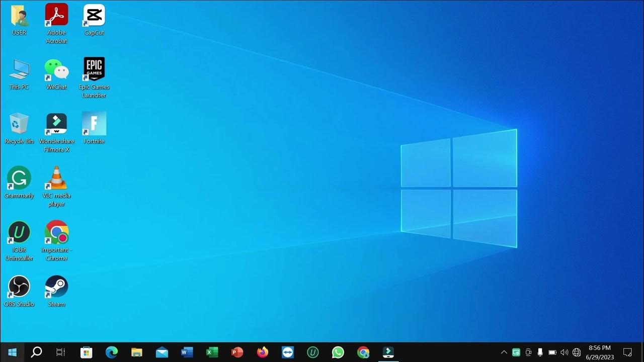This screenshot has height=362, width=644.
Task: Launch Google Chrome from the taskbar
Action: [363, 352]
